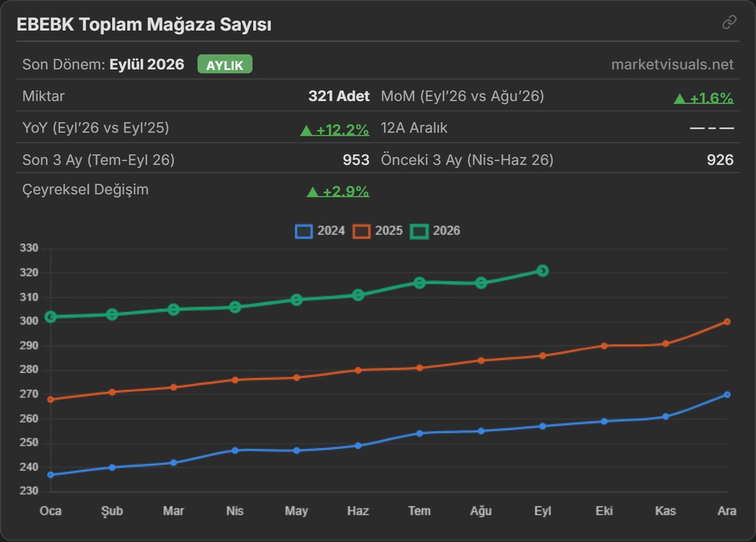Select the Çeyreksel Değişim +2.9% value
Image resolution: width=756 pixels, height=542 pixels.
click(338, 191)
